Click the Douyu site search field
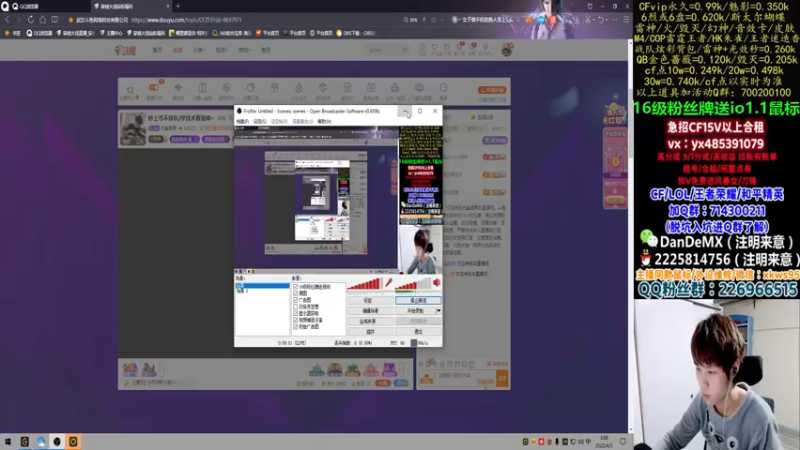This screenshot has height=450, width=800. (388, 50)
